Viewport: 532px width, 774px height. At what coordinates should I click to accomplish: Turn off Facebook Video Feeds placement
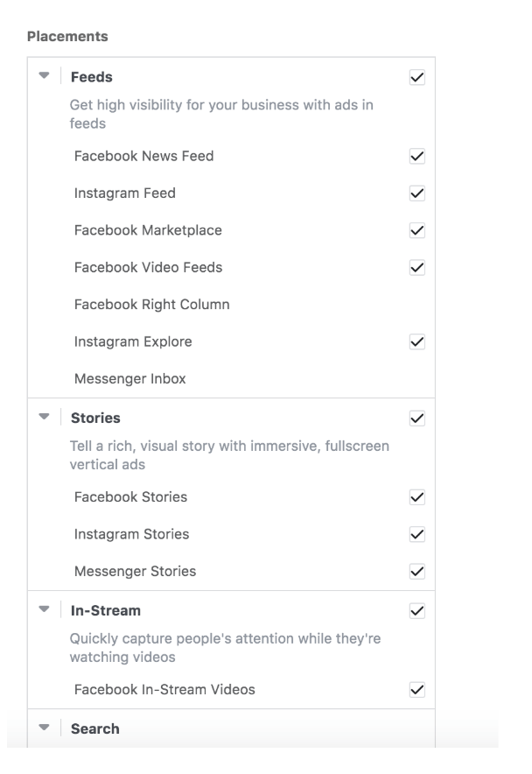point(416,268)
